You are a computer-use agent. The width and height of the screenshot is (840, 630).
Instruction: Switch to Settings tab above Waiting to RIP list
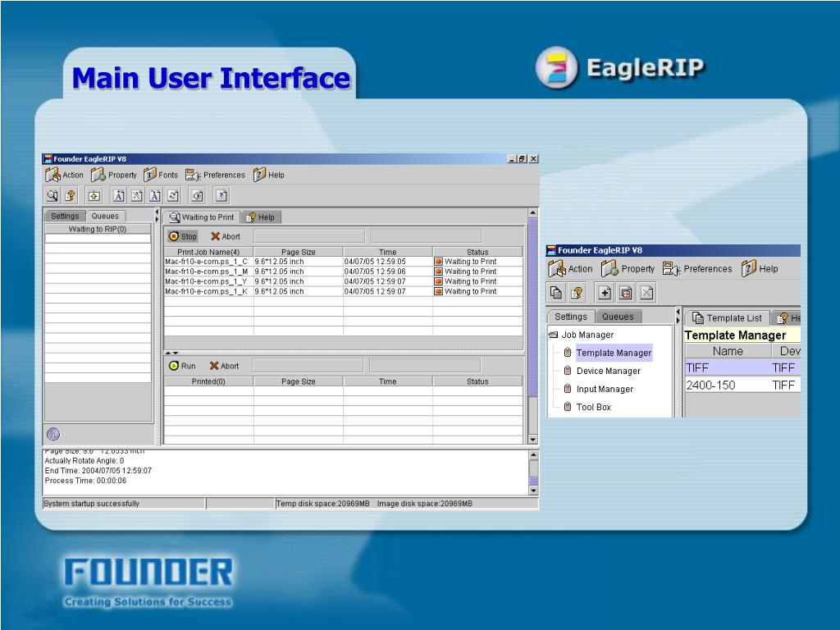pyautogui.click(x=65, y=216)
